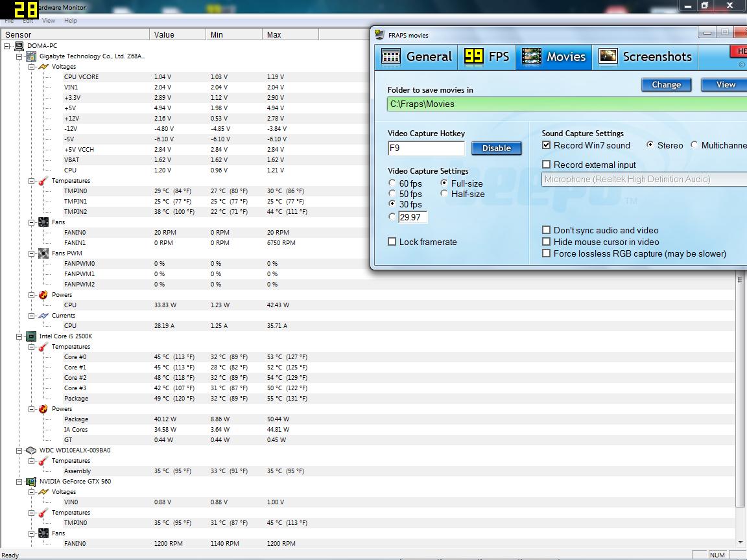Toggle Record Win7 sound checkbox

pyautogui.click(x=547, y=145)
